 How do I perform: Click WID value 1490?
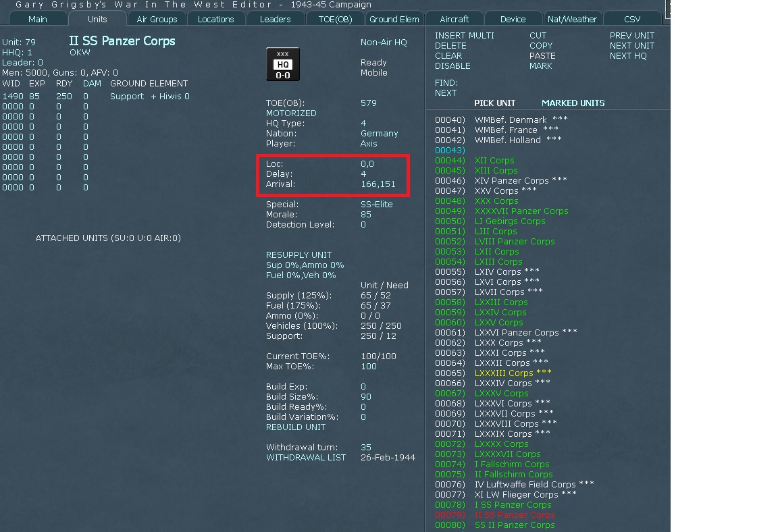point(13,96)
